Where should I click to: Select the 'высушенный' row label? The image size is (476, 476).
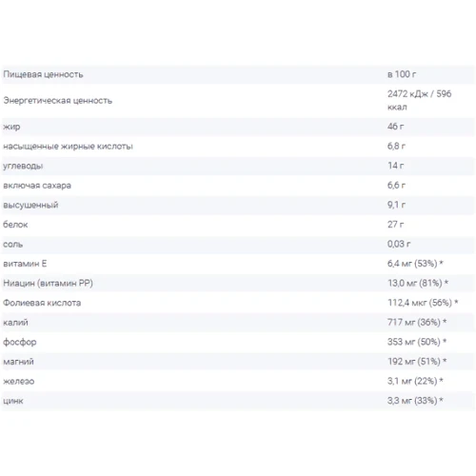tap(30, 205)
